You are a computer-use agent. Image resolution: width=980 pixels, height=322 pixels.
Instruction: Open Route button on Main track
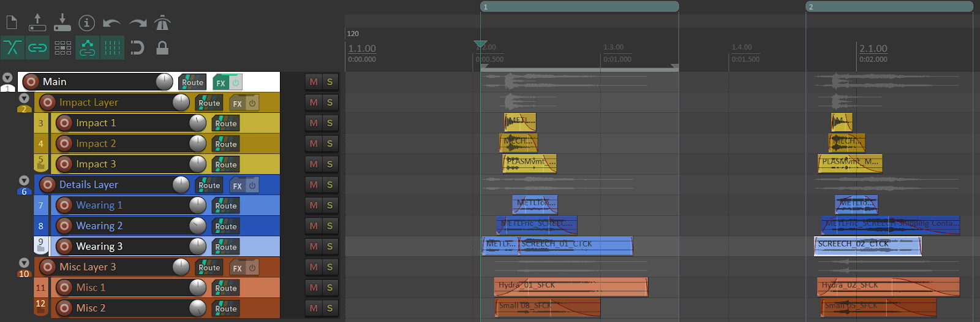[x=192, y=82]
